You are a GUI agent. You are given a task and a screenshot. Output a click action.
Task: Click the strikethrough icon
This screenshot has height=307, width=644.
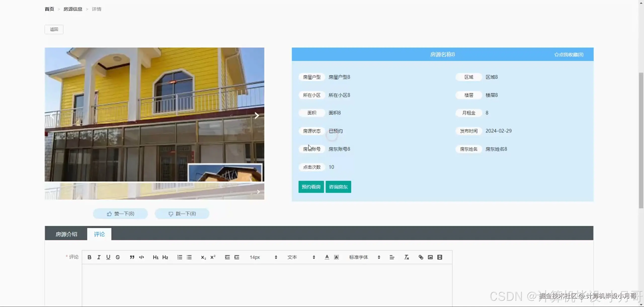(118, 257)
